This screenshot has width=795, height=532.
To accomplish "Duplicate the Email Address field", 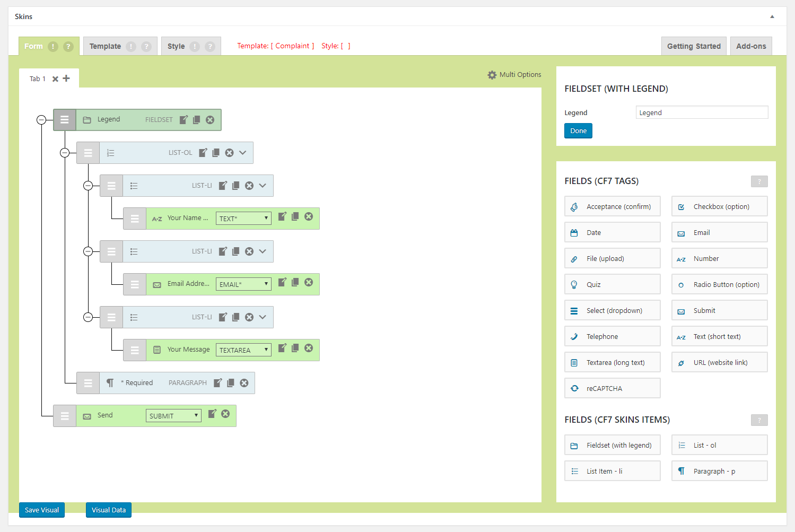I will pos(295,282).
